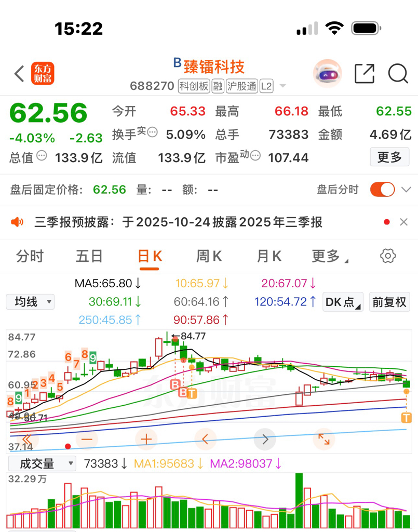418x532 pixels.
Task: Open the 更多 chart period dropdown
Action: click(x=330, y=256)
